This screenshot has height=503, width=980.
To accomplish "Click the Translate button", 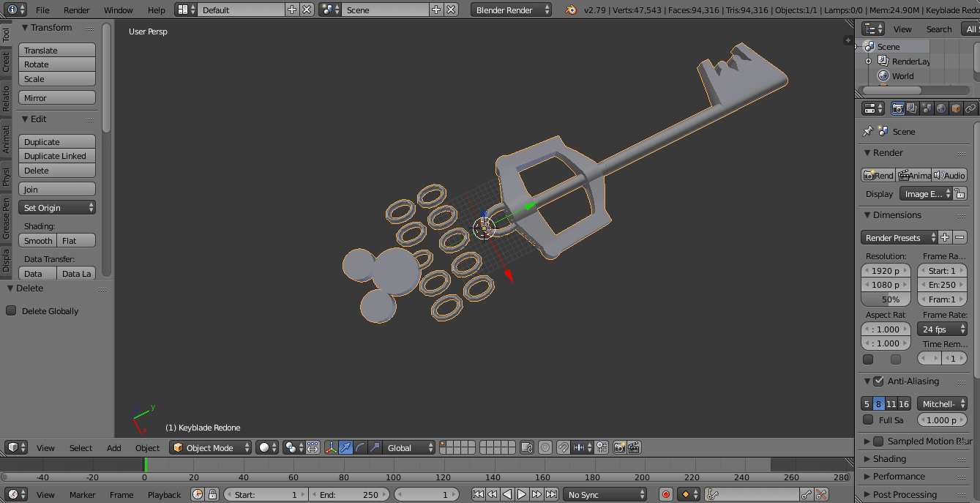I will tap(57, 51).
